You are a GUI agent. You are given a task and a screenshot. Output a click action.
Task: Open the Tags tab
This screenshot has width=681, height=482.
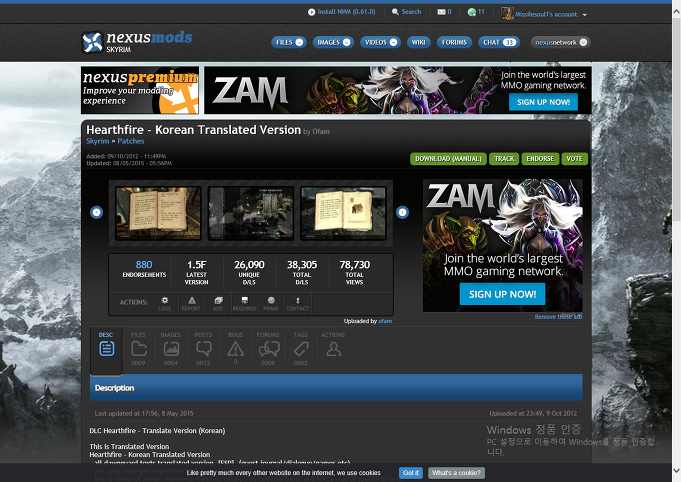[x=301, y=349]
